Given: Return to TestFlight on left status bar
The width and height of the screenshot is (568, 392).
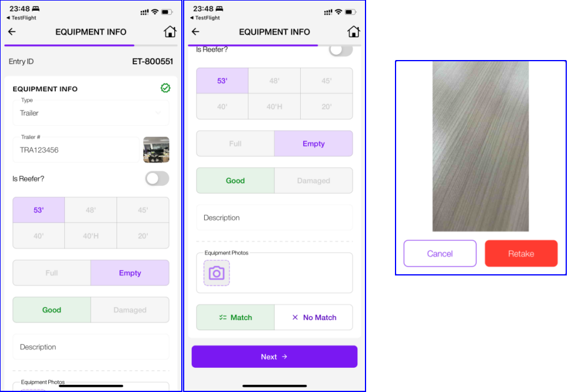Looking at the screenshot, I should 21,18.
